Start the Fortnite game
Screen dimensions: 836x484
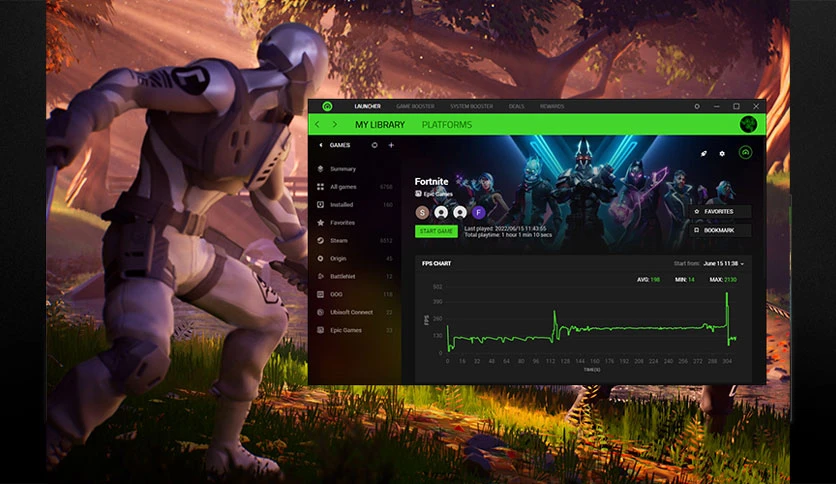click(436, 231)
